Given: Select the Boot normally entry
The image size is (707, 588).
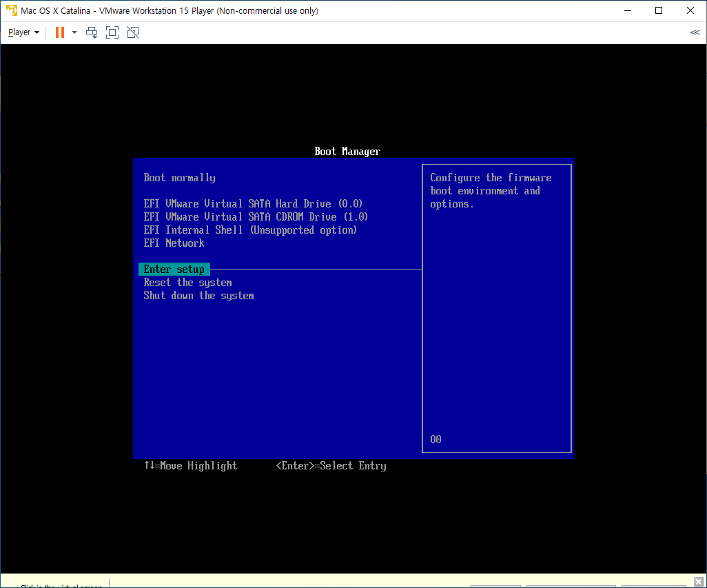Looking at the screenshot, I should 179,178.
